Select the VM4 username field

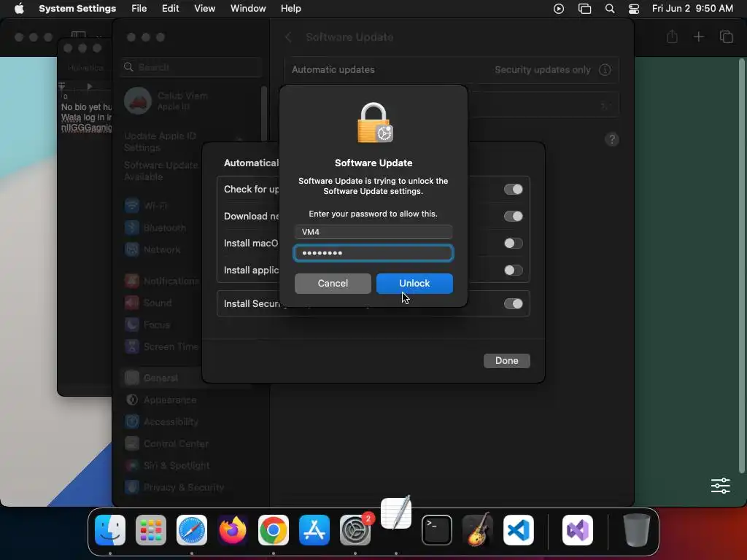coord(373,232)
